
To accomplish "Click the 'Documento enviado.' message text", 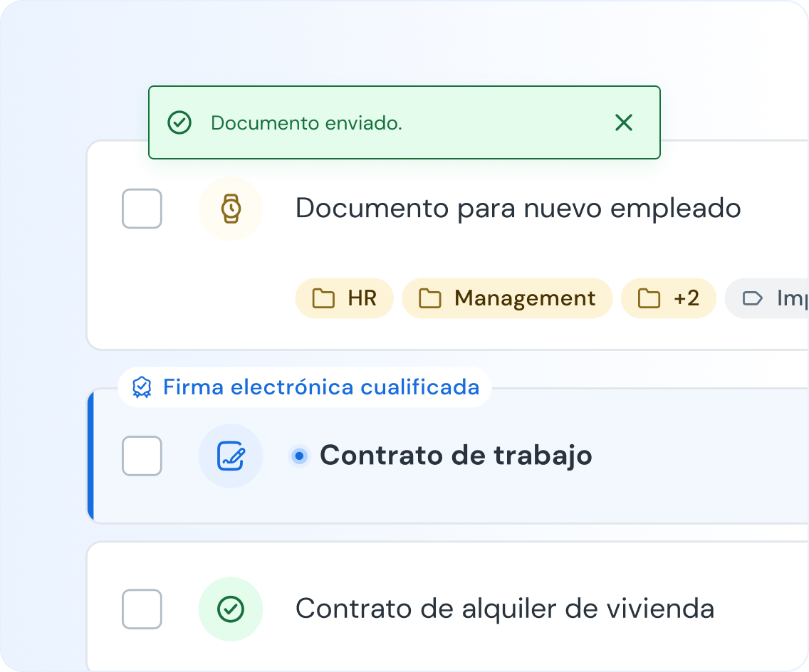I will pos(306,123).
